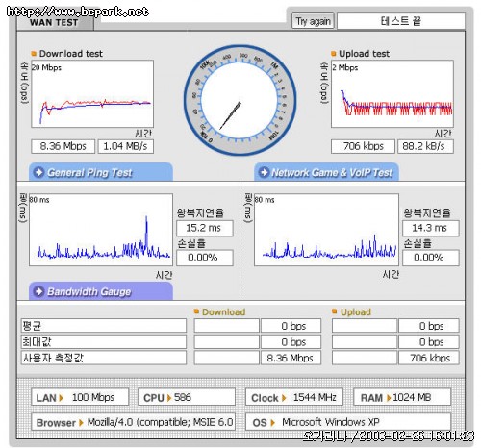This screenshot has height=448, width=481.
Task: Click the 15.2 ms round-trip delay field
Action: pos(205,228)
